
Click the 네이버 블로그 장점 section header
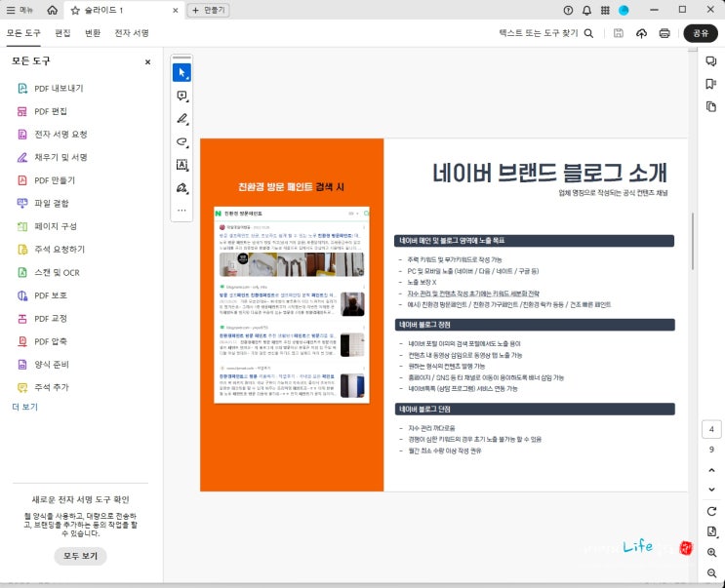(535, 325)
